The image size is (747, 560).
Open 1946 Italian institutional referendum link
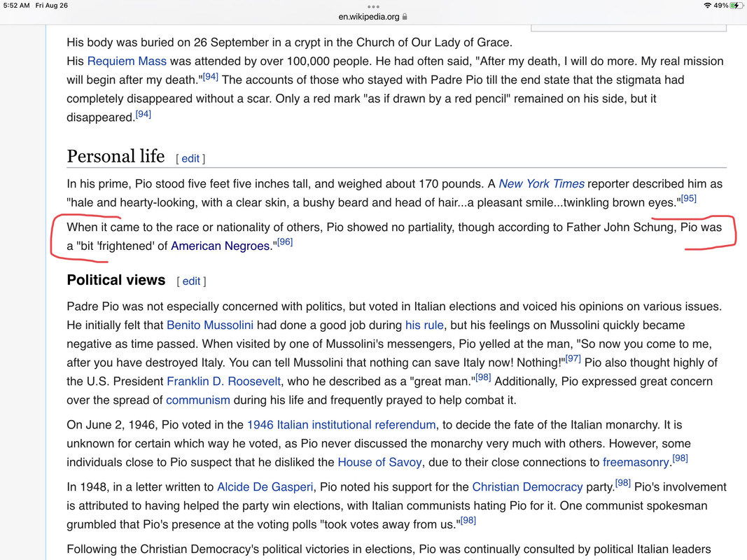point(341,425)
